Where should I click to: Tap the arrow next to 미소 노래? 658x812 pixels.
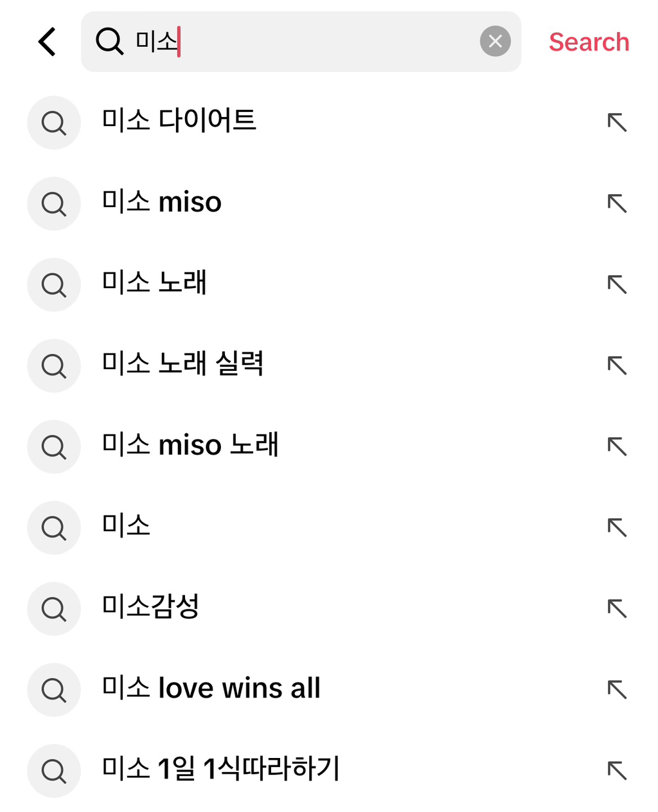[x=617, y=284]
